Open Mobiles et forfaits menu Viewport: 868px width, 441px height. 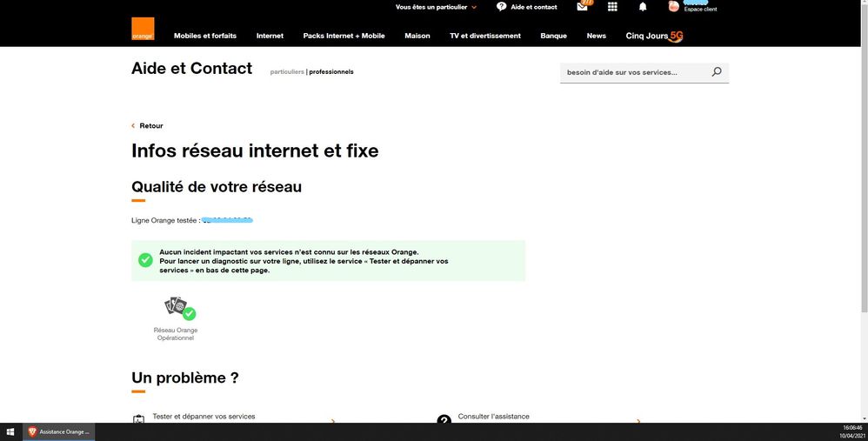pos(204,36)
